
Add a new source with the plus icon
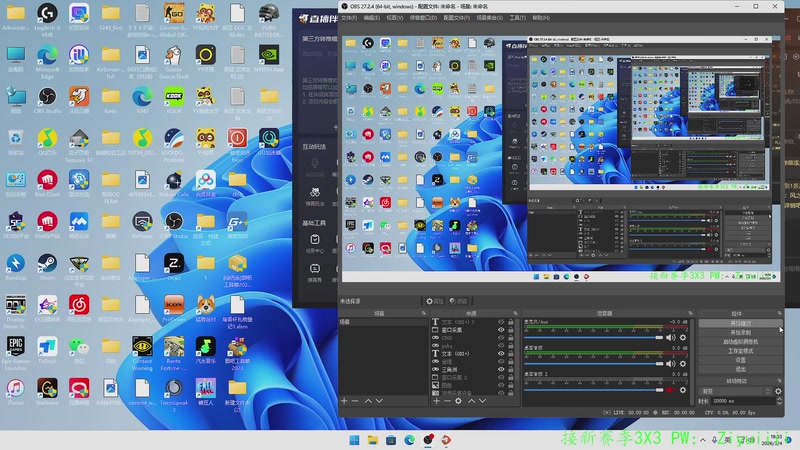(x=436, y=401)
